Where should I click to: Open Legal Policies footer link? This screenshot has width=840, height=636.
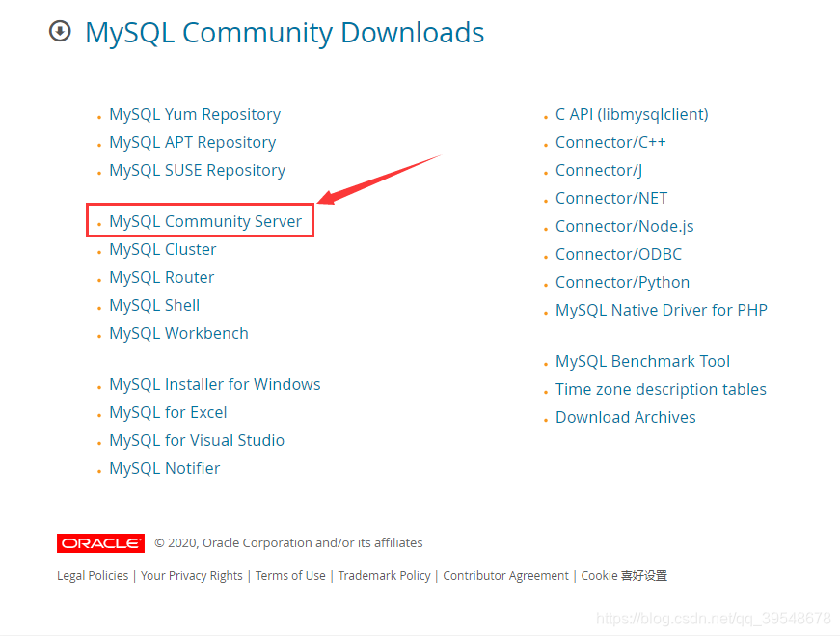pos(93,576)
